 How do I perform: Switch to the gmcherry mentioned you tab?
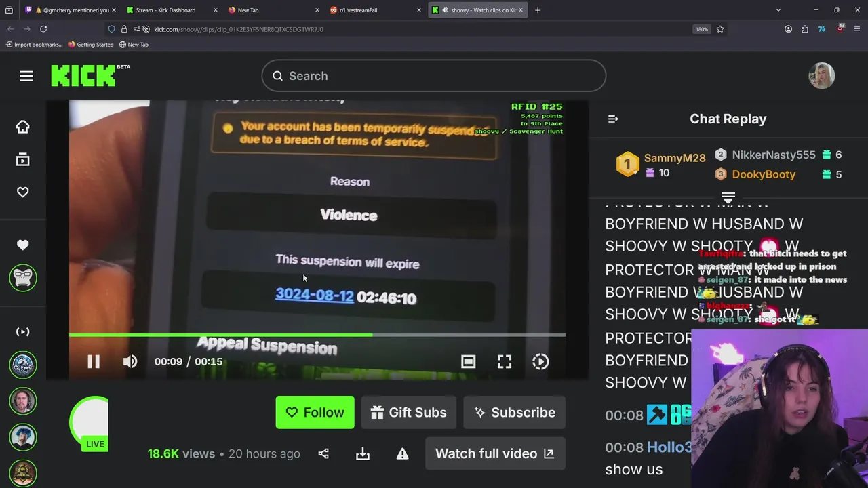[71, 10]
